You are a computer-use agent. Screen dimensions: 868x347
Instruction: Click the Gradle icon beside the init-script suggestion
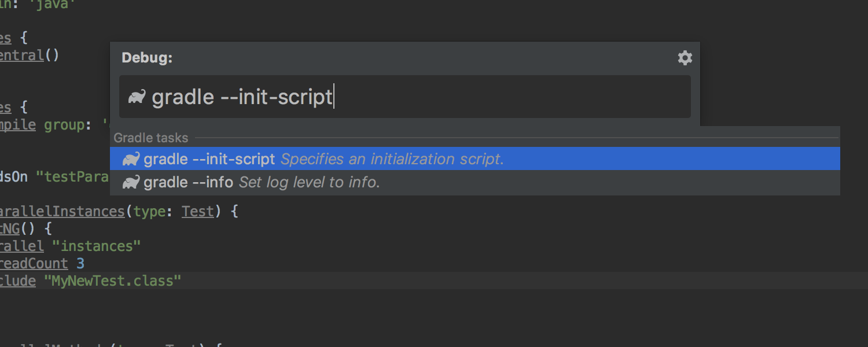tap(131, 159)
